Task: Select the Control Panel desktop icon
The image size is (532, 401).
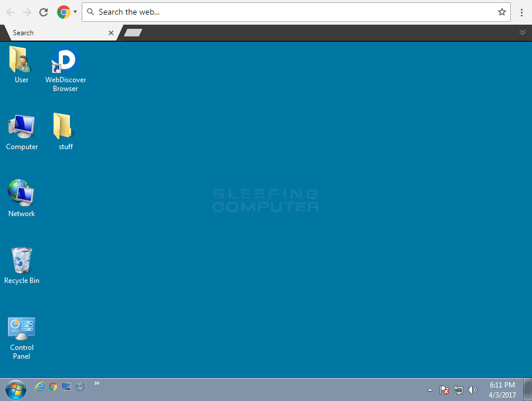Action: pos(21,338)
